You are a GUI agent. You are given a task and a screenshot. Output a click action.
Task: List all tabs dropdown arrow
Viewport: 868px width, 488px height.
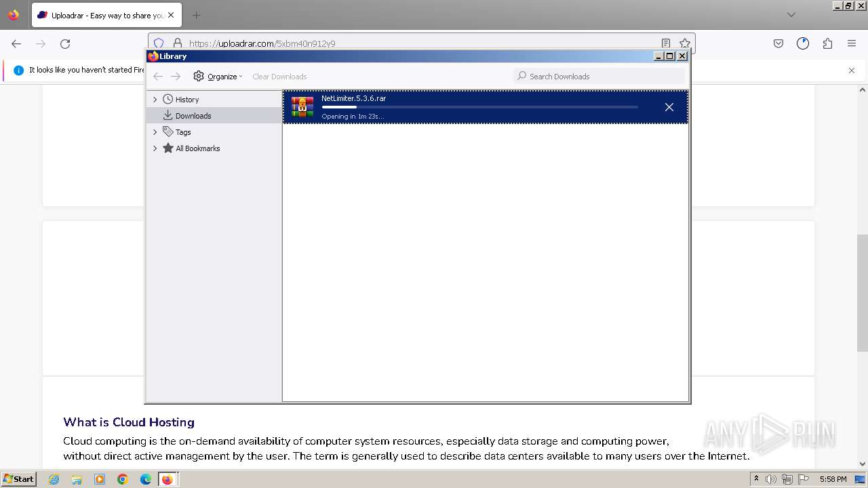pyautogui.click(x=791, y=15)
